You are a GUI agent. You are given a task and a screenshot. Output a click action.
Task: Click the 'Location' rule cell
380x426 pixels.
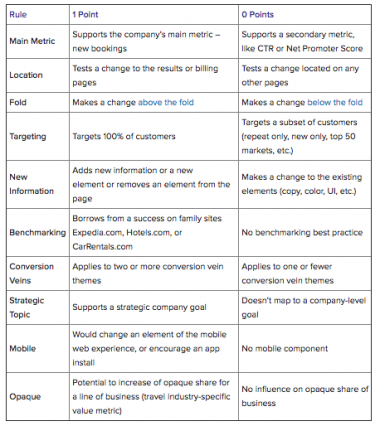click(38, 75)
